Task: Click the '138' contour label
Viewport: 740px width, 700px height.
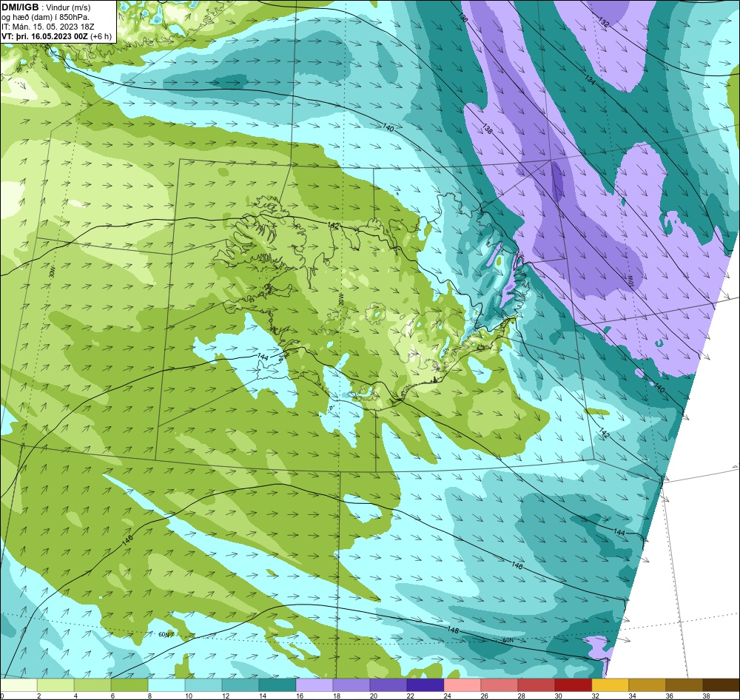Action: (x=487, y=129)
